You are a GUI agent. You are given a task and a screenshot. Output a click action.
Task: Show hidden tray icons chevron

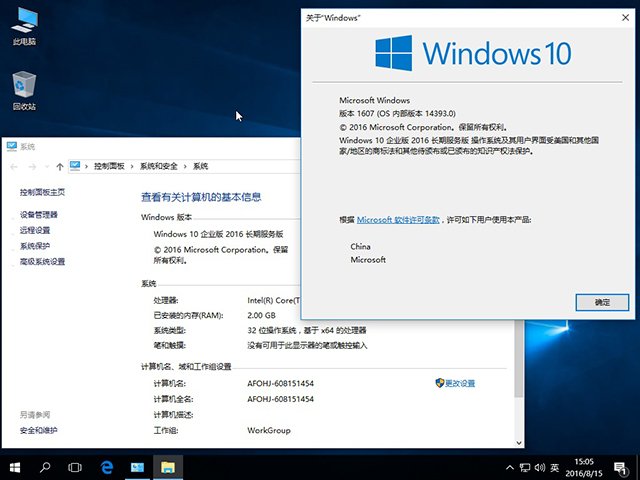[x=510, y=468]
